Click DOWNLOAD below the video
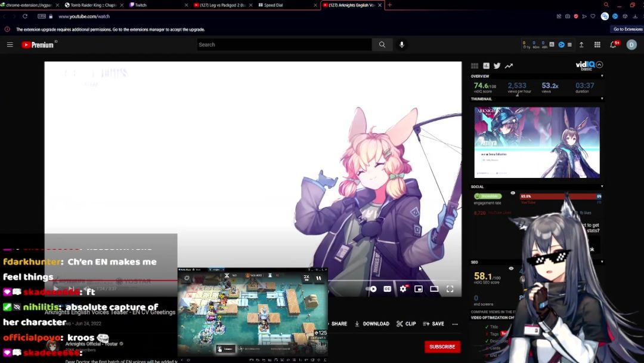644x363 pixels. click(371, 324)
